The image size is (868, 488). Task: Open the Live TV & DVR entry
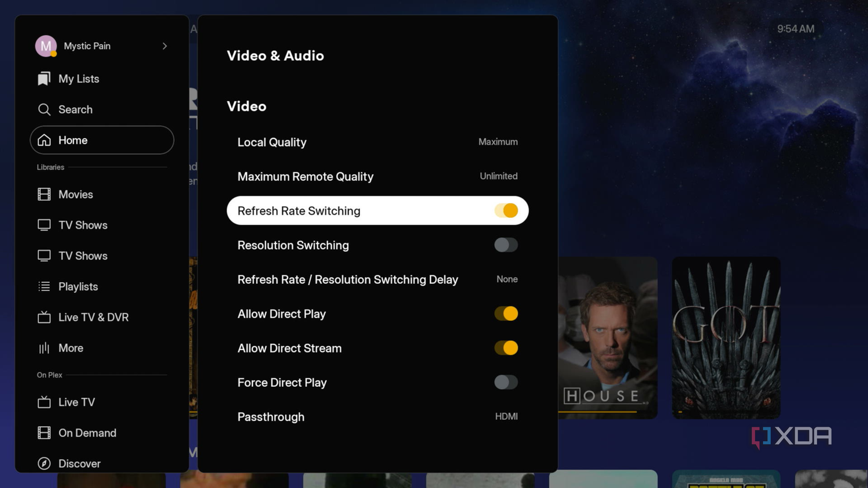pyautogui.click(x=93, y=317)
